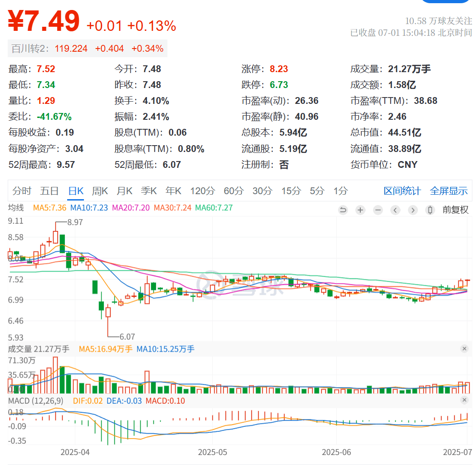Click the MA20:7.20 moving average label
Viewport: 476px width, 465px height.
(131, 208)
